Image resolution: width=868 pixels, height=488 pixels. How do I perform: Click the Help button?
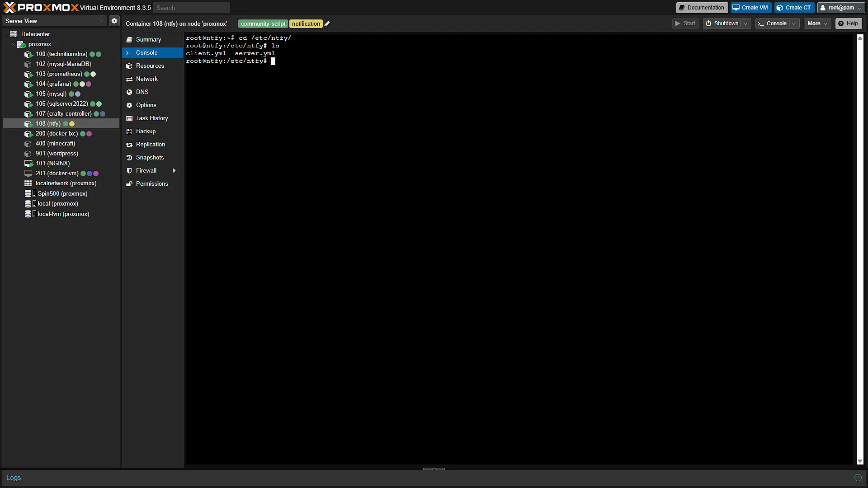pos(848,23)
